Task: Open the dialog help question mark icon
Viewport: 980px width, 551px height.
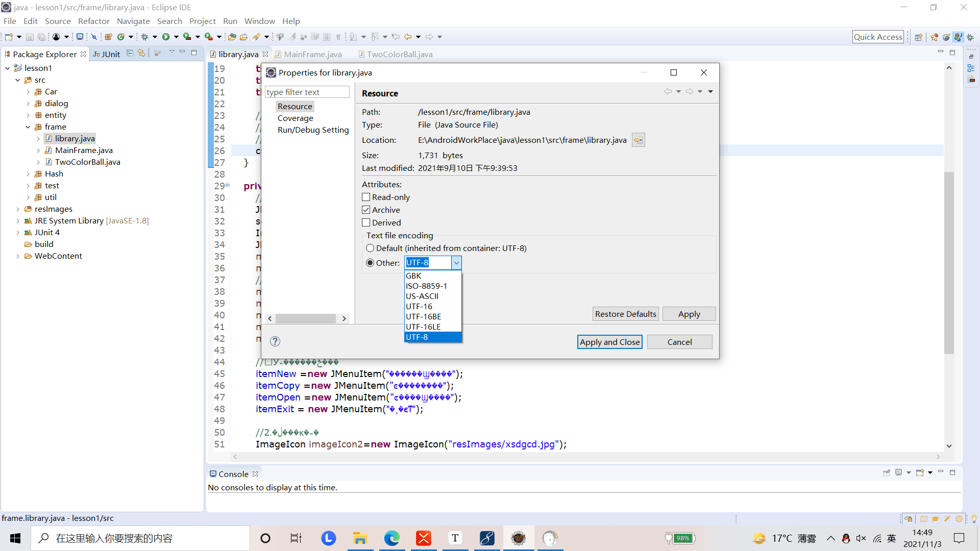Action: point(275,341)
